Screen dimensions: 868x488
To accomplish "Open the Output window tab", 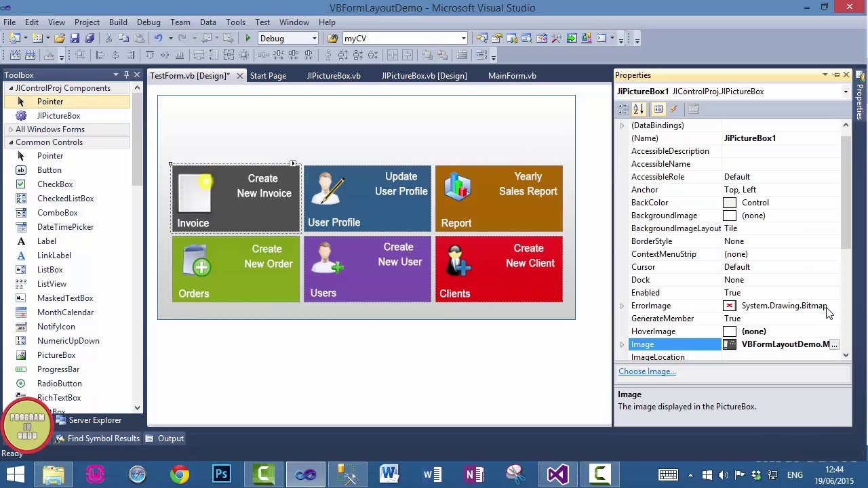I will [165, 439].
